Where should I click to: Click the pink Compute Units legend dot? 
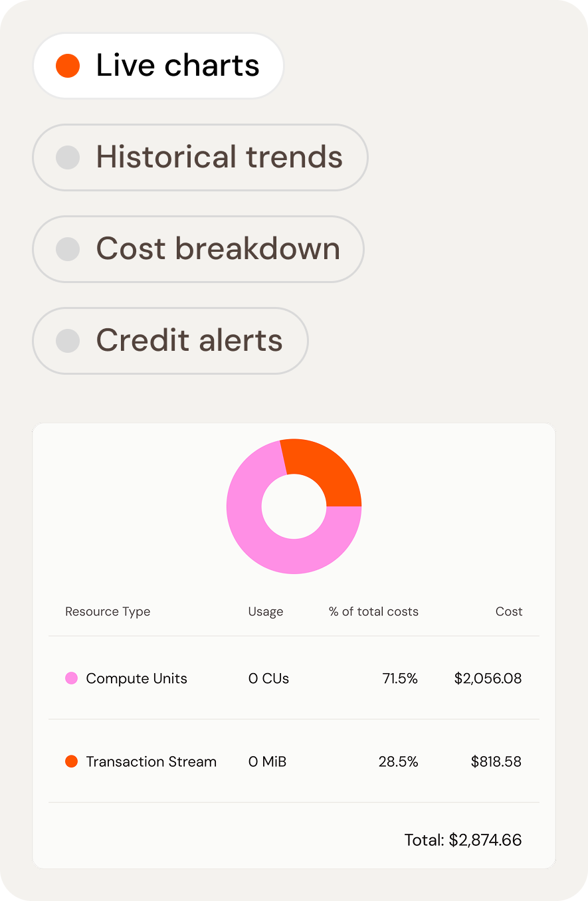point(71,678)
